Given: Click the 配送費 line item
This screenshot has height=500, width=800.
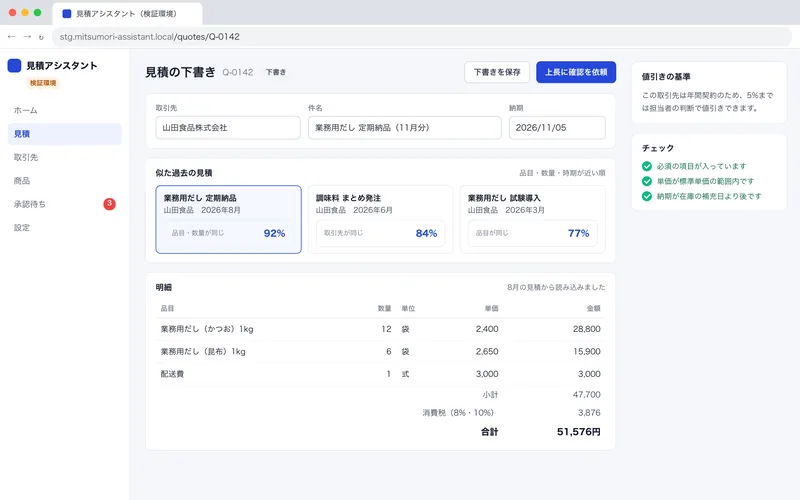Looking at the screenshot, I should point(172,374).
